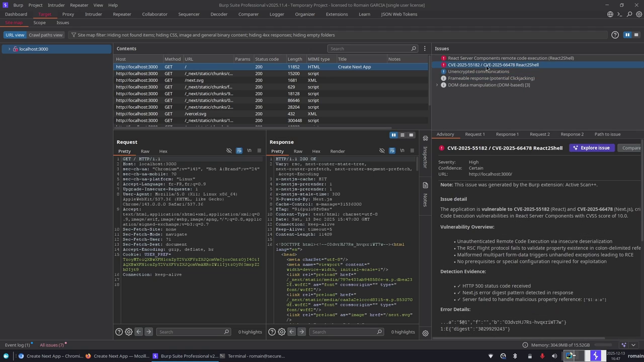The width and height of the screenshot is (644, 362).
Task: Open Request panel settings gear
Action: (129, 332)
